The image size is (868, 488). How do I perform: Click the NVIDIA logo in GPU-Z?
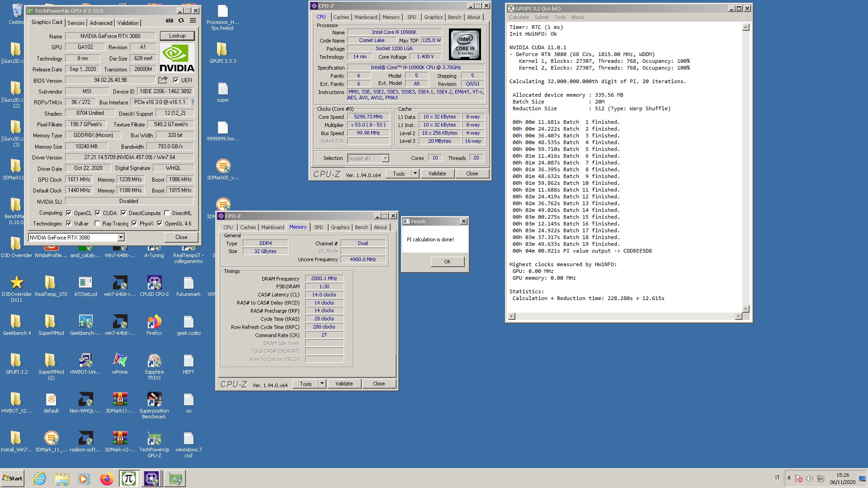point(177,58)
